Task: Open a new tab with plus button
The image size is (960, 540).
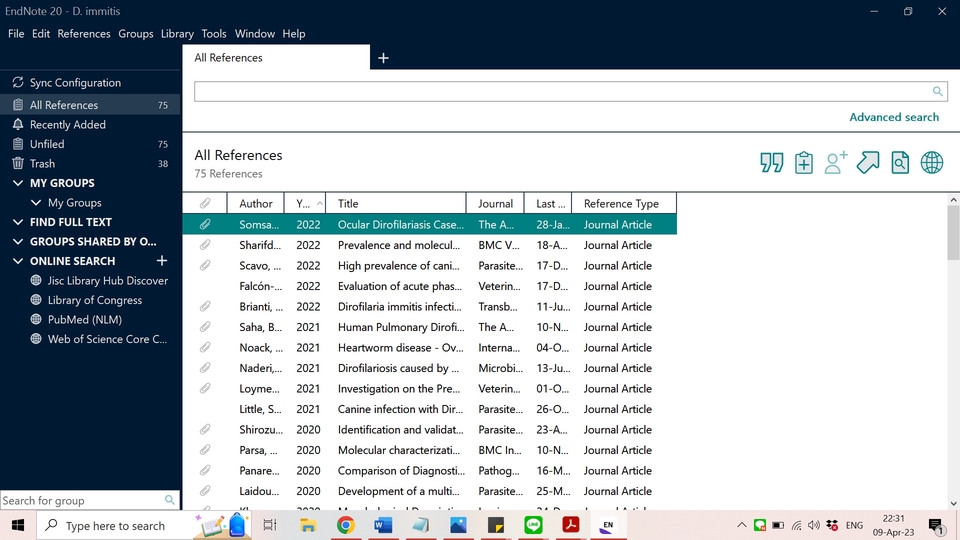Action: tap(383, 58)
